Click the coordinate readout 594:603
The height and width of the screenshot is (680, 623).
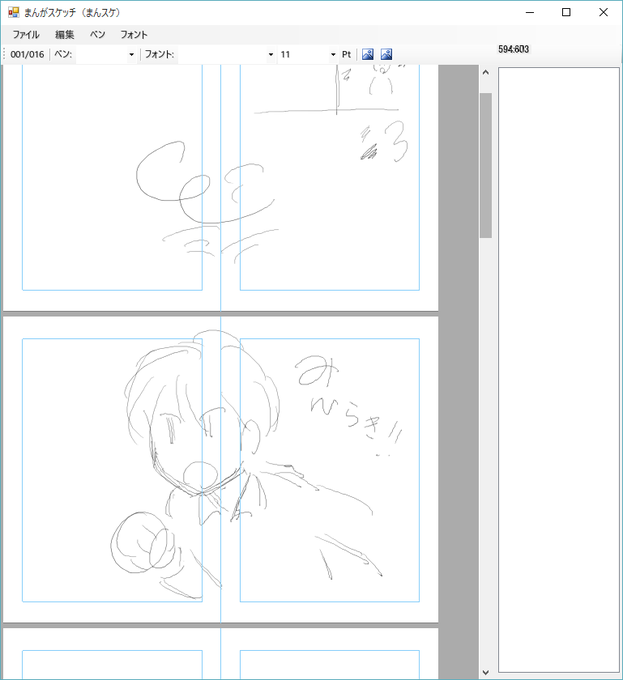(513, 49)
